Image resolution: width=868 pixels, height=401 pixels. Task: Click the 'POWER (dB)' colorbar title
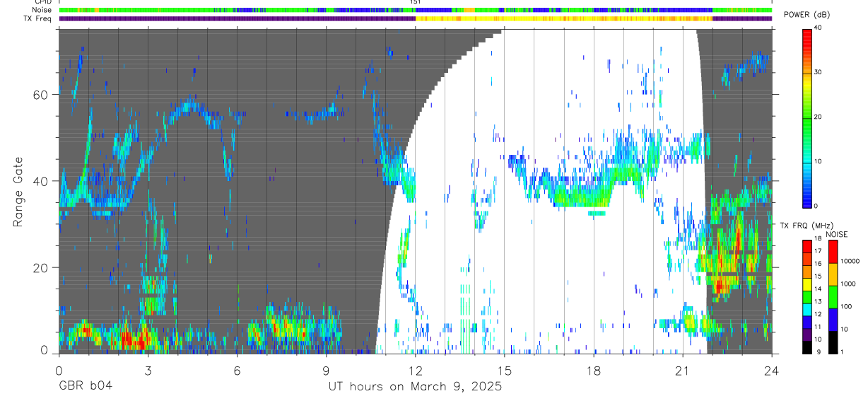pyautogui.click(x=807, y=15)
